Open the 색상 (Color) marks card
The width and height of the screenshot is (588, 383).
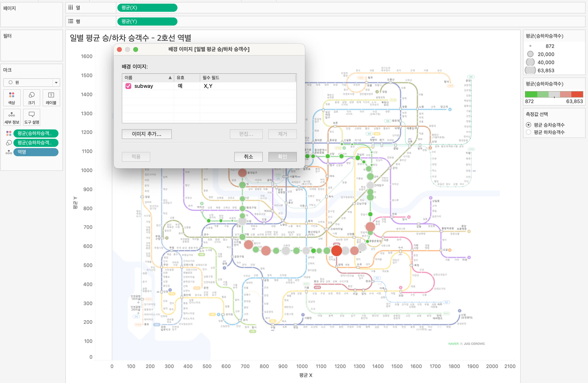click(12, 98)
